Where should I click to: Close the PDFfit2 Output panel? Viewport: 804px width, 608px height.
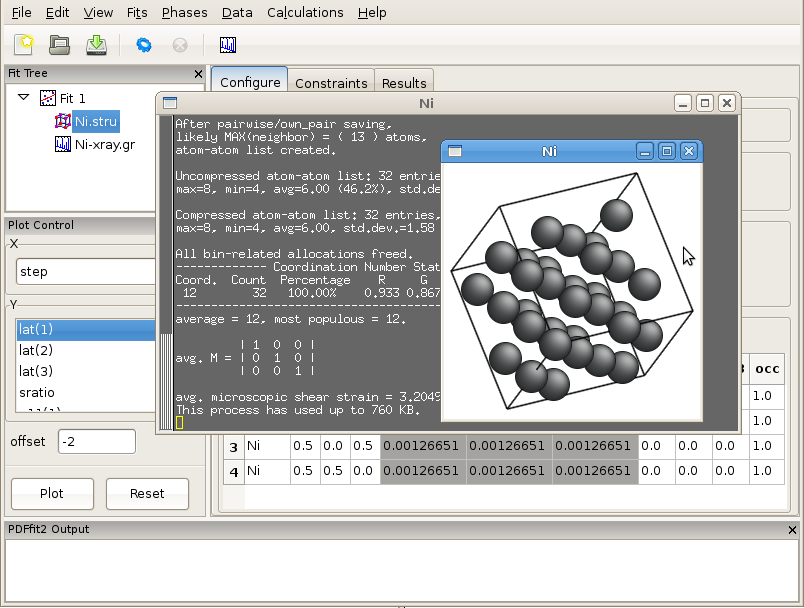coord(792,530)
